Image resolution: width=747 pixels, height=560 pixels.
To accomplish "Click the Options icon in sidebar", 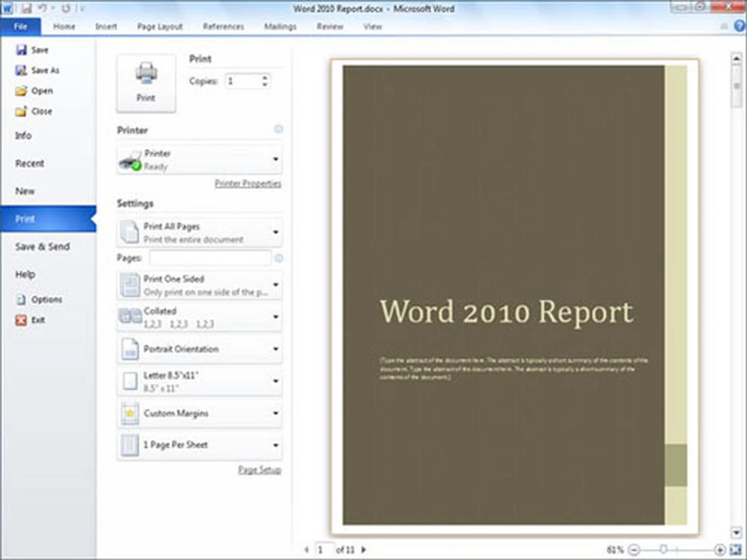I will point(21,299).
